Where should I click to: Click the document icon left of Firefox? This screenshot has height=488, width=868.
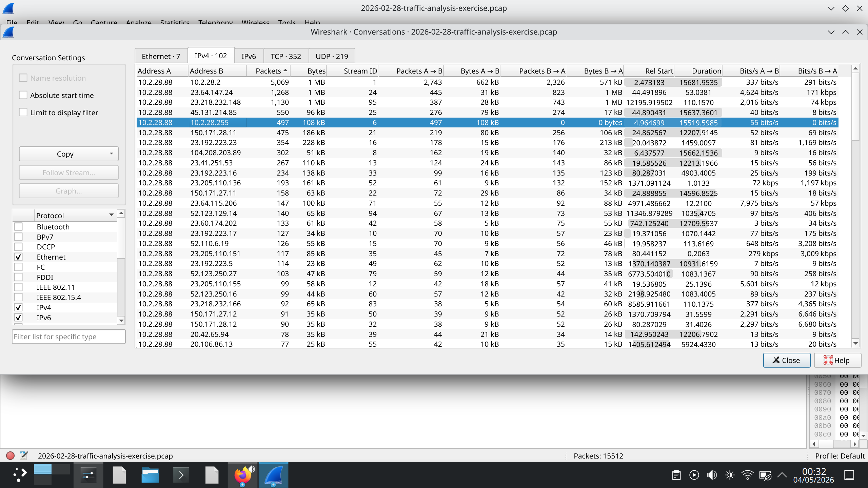tap(212, 475)
